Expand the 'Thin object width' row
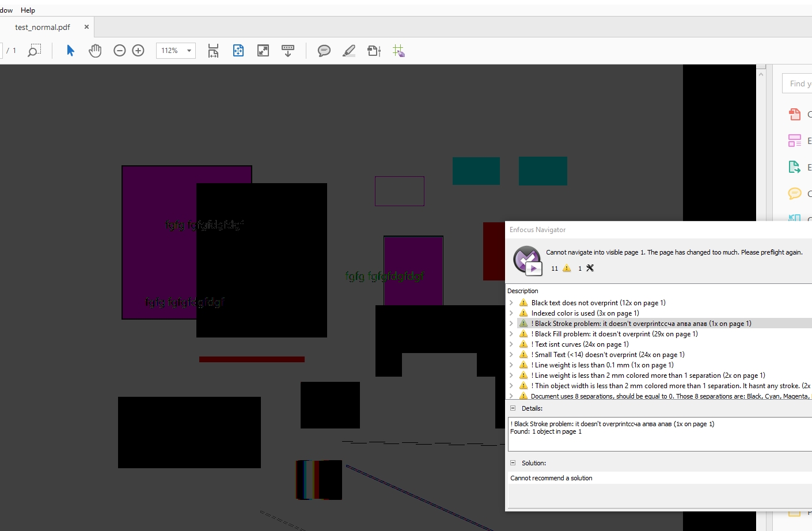812x531 pixels. tap(511, 386)
